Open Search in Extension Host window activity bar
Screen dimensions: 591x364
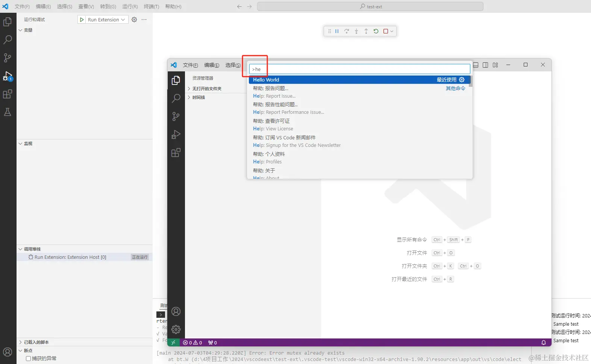(x=176, y=98)
